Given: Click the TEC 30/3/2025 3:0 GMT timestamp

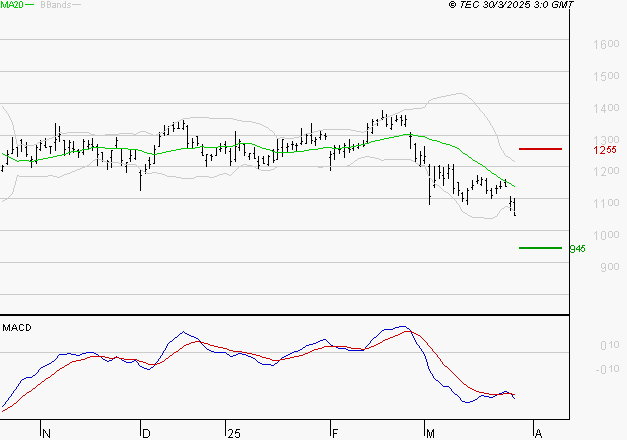Looking at the screenshot, I should 511,5.
